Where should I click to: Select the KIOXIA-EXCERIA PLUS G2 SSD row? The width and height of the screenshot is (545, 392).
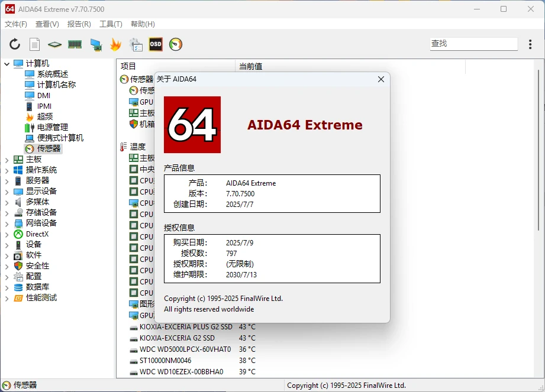tap(186, 327)
